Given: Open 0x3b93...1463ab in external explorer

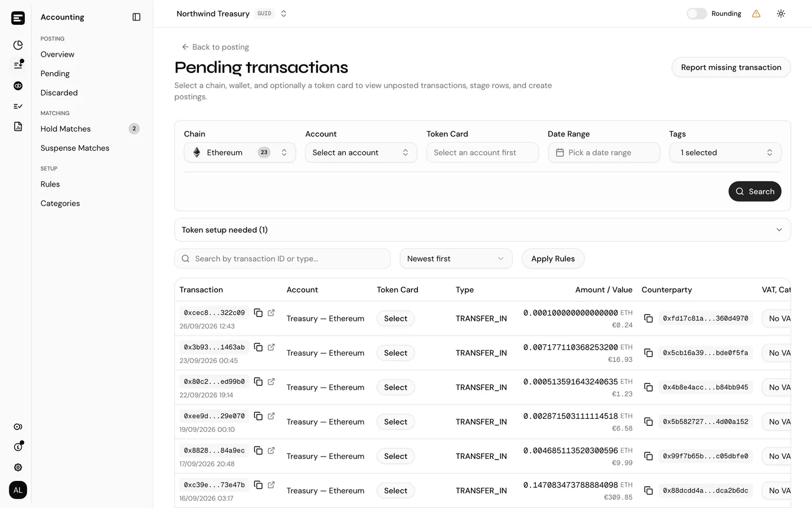Looking at the screenshot, I should [271, 347].
